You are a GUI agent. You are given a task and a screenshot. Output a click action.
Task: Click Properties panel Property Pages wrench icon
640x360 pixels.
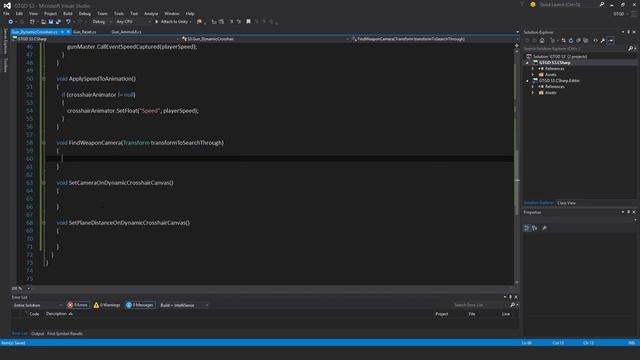point(544,228)
